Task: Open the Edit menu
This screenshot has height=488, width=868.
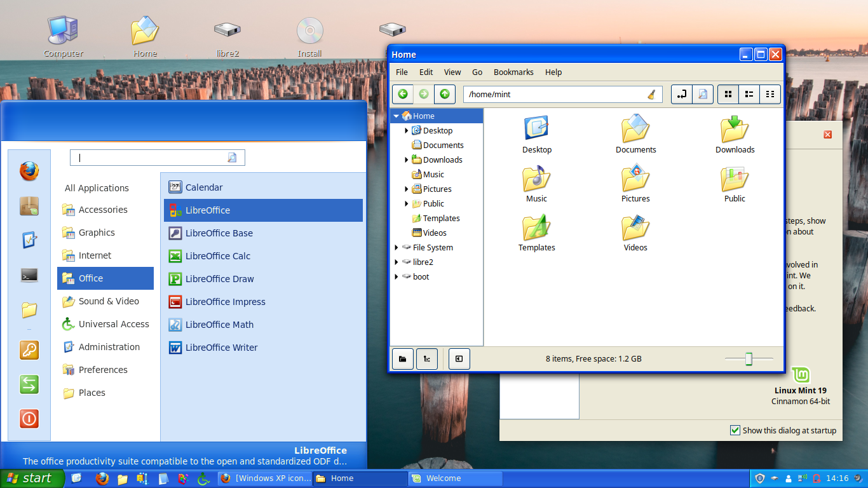Action: [426, 72]
